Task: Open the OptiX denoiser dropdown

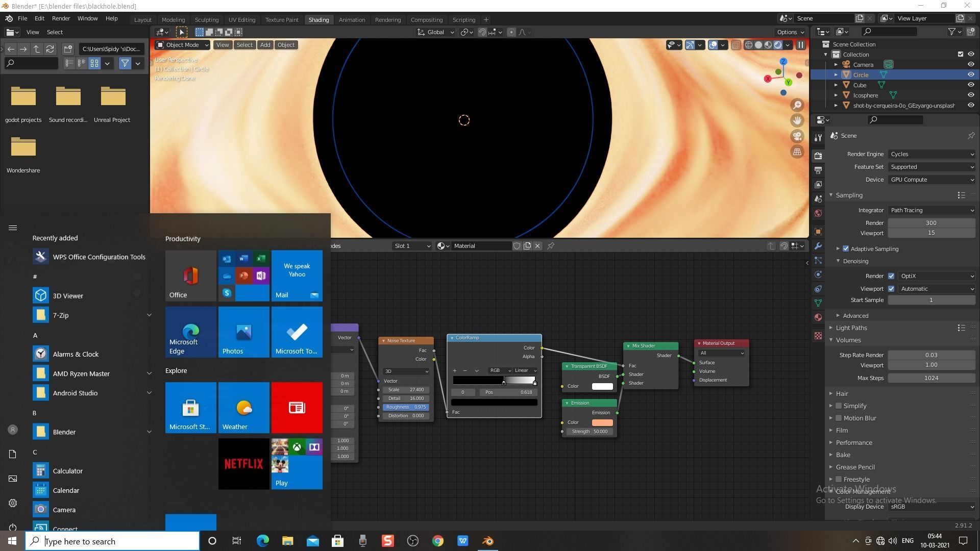Action: point(937,276)
